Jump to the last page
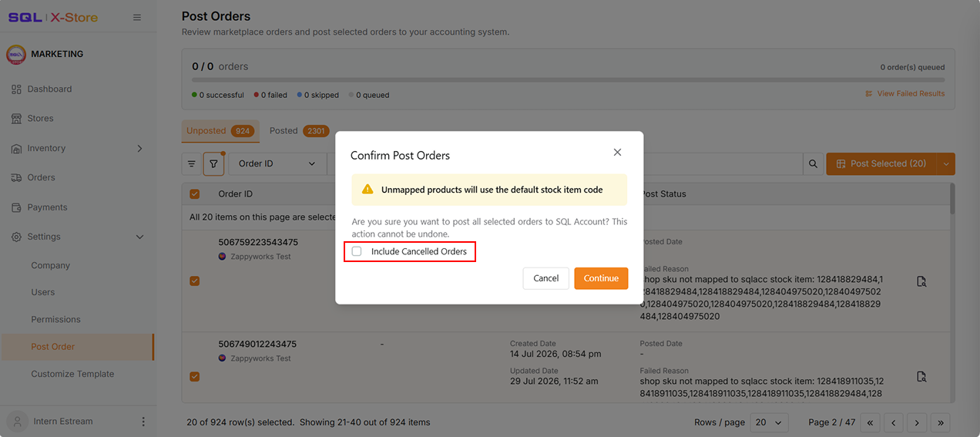The image size is (980, 437). point(940,422)
